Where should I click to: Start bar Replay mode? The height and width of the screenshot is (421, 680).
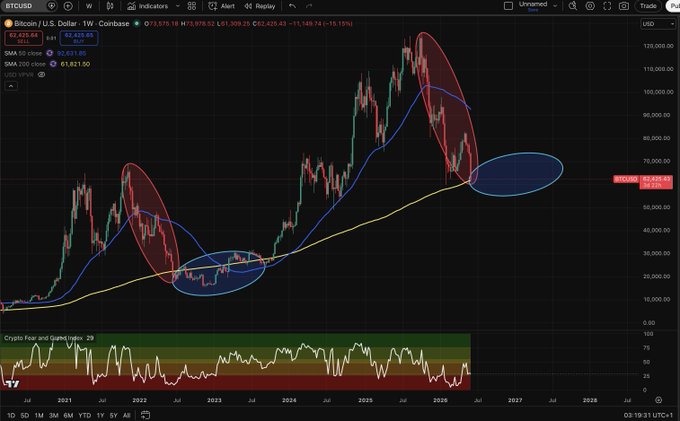(260, 6)
